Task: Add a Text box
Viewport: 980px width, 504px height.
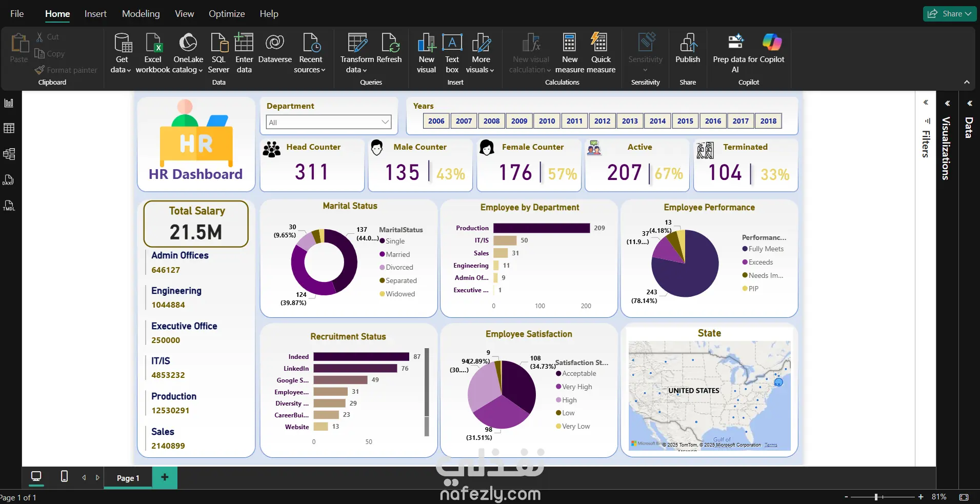Action: pos(452,53)
